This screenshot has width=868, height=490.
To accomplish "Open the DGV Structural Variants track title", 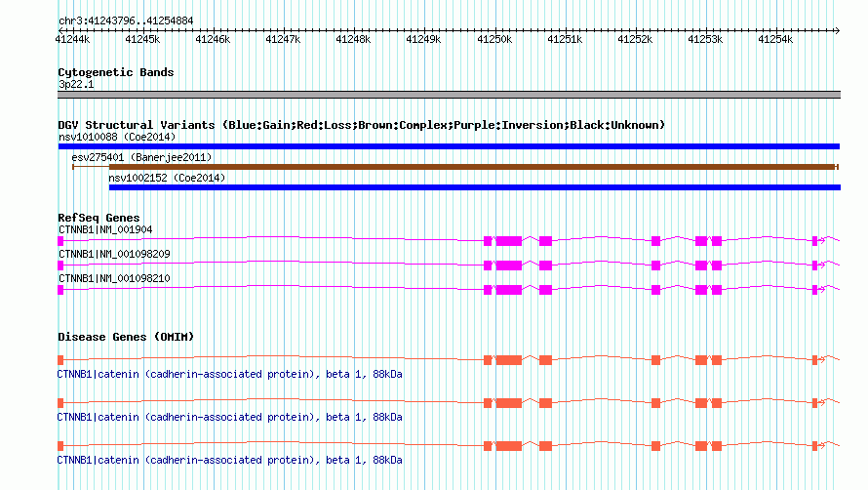I will click(x=362, y=125).
